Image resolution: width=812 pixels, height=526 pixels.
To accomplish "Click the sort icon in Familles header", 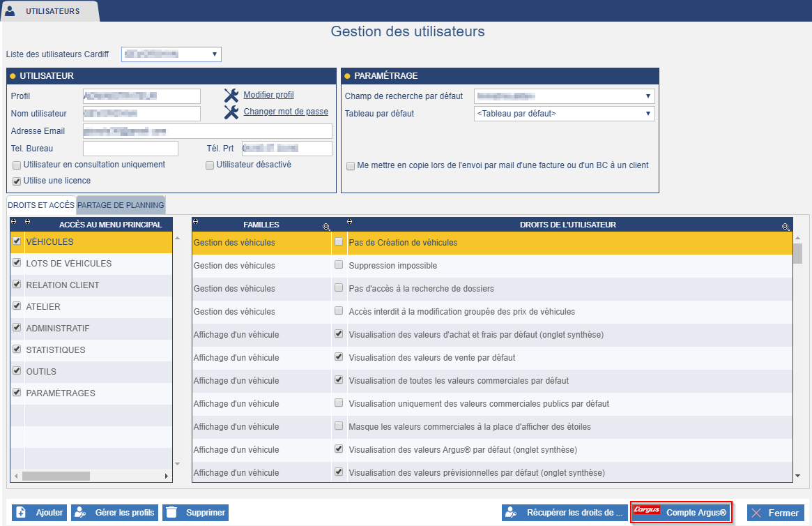I will pos(195,222).
